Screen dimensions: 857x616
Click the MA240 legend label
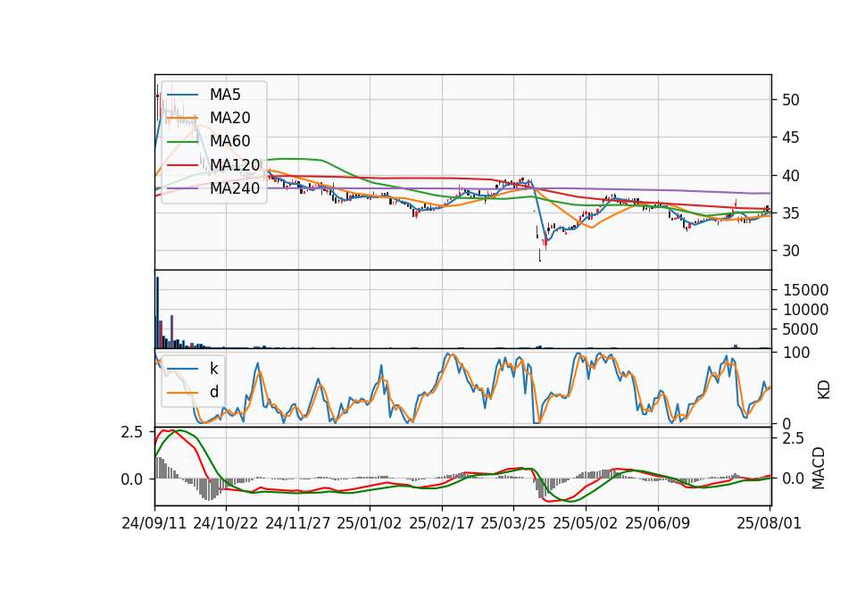coord(235,188)
